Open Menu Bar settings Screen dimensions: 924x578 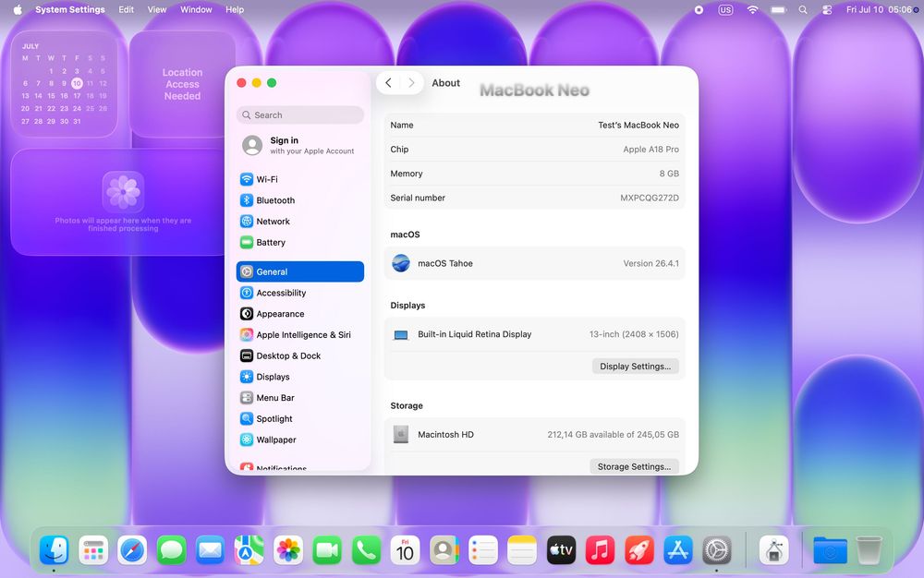(300, 398)
